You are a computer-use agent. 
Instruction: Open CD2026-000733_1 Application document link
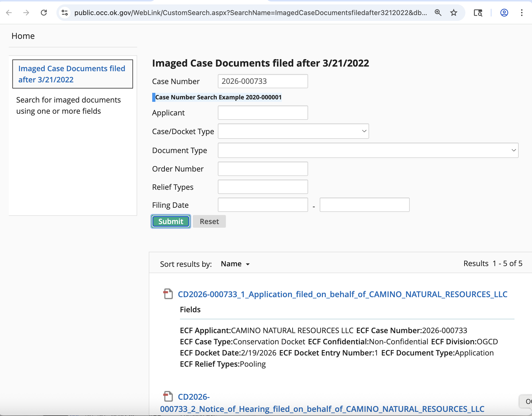click(x=342, y=294)
